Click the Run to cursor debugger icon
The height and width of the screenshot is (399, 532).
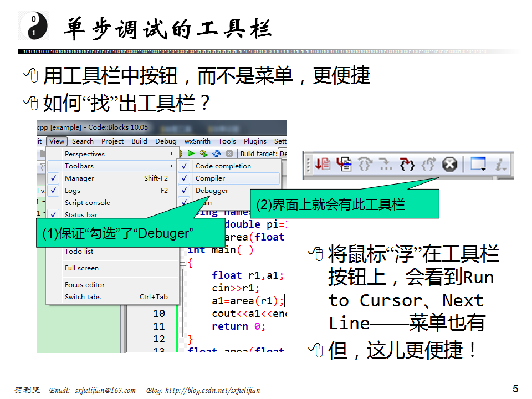tap(344, 165)
